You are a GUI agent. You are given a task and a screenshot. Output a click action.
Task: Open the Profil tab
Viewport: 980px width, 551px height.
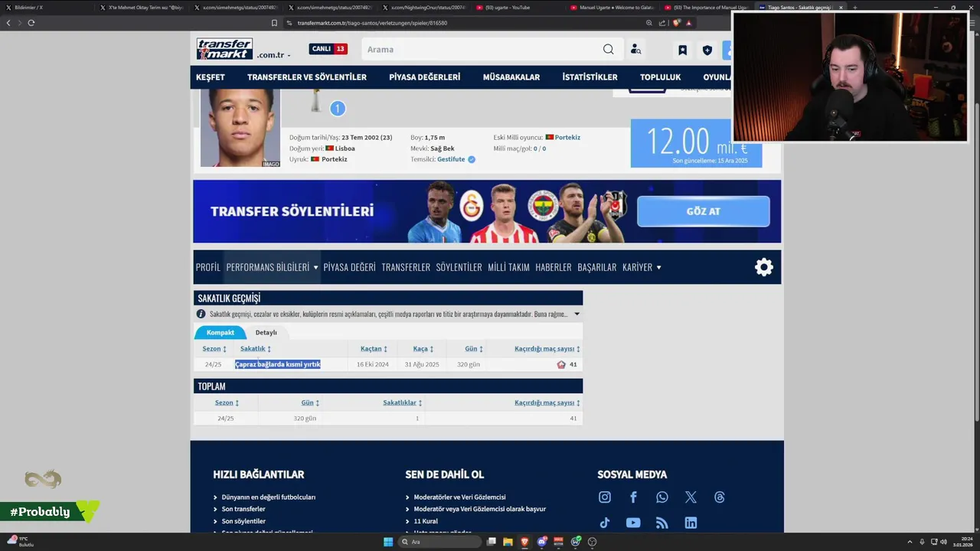(x=207, y=267)
